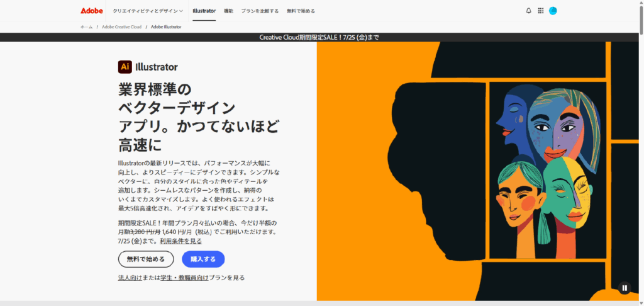Open the 学生・教職員向け plan link
This screenshot has height=306, width=644.
(x=184, y=278)
